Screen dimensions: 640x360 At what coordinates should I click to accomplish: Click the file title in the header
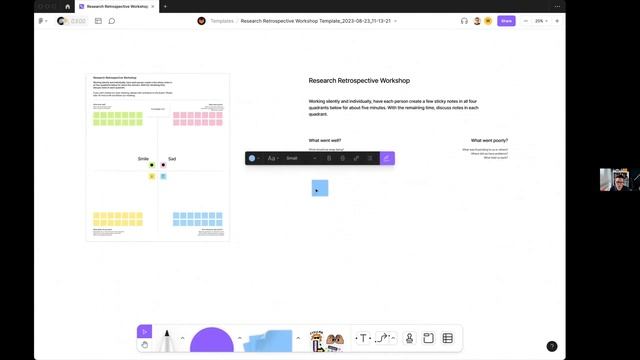(316, 21)
